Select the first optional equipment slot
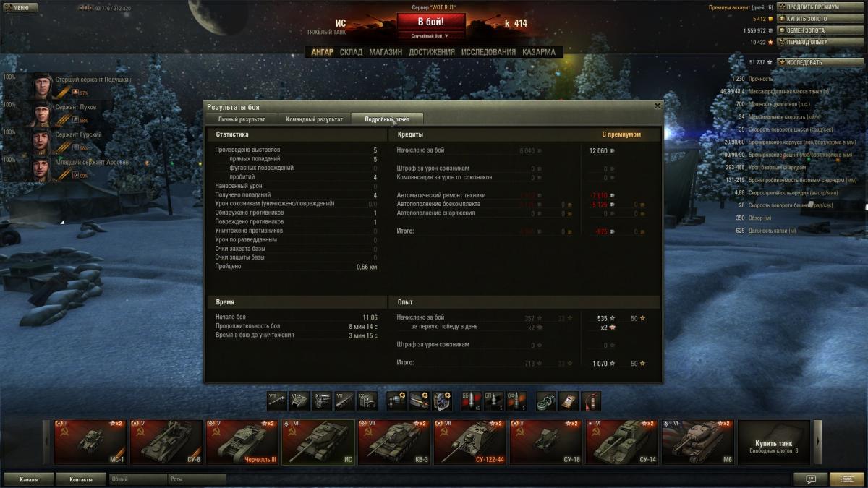 click(x=397, y=401)
